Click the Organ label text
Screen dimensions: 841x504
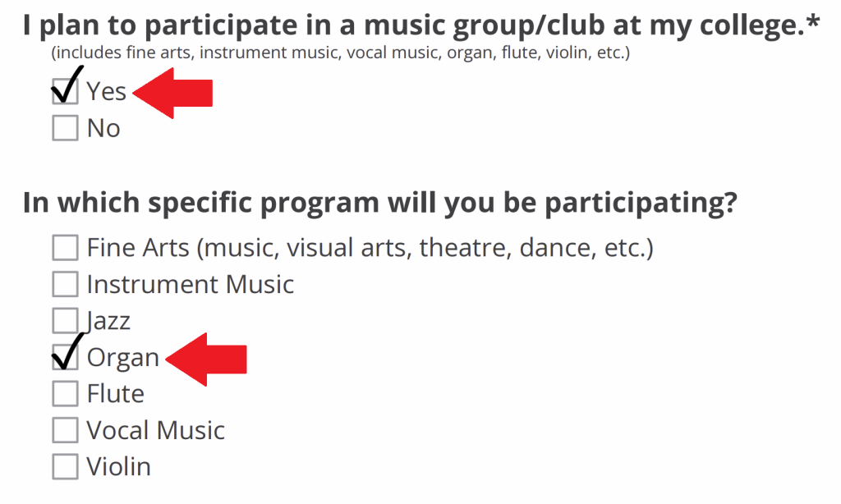click(x=123, y=357)
